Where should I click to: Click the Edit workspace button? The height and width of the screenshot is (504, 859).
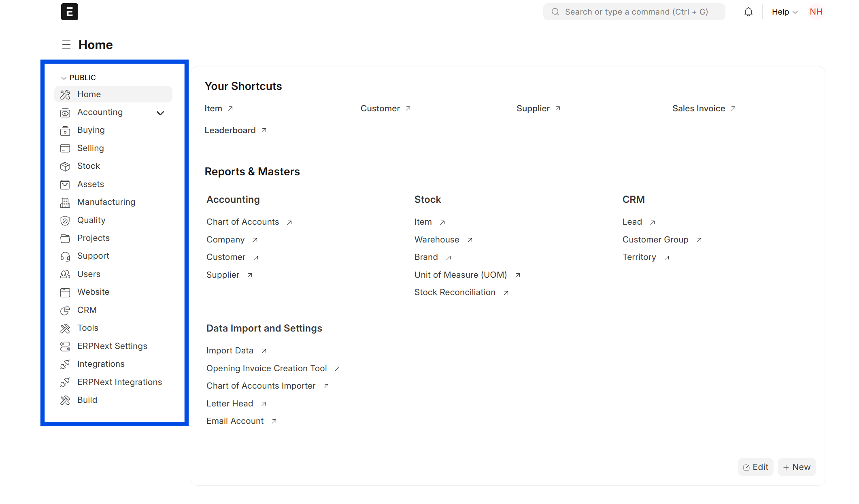755,467
